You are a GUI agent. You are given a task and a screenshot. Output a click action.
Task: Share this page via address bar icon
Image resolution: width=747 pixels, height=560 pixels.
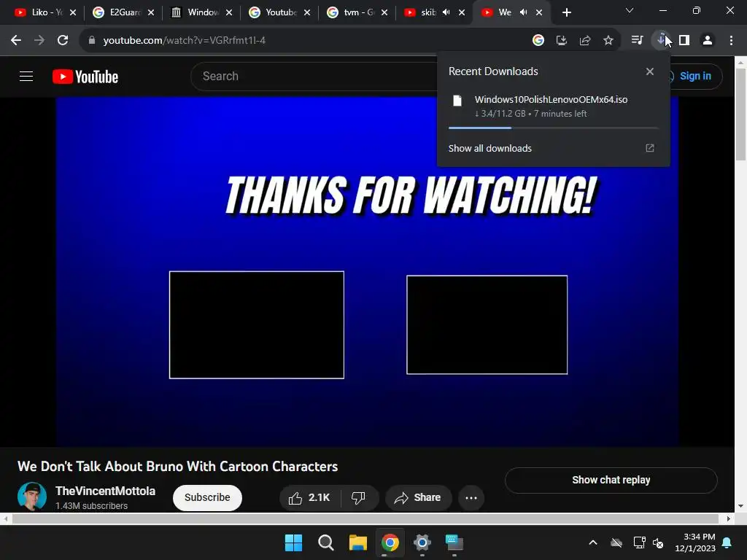point(585,41)
